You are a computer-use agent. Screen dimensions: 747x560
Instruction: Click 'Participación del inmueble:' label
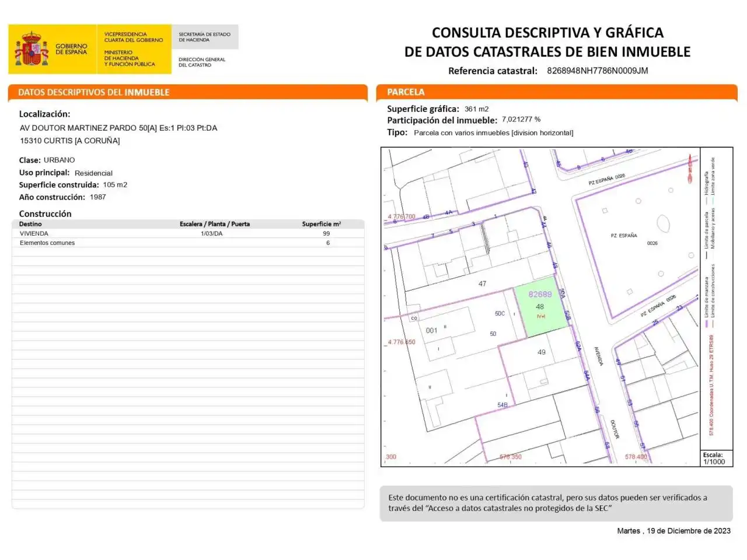point(442,120)
